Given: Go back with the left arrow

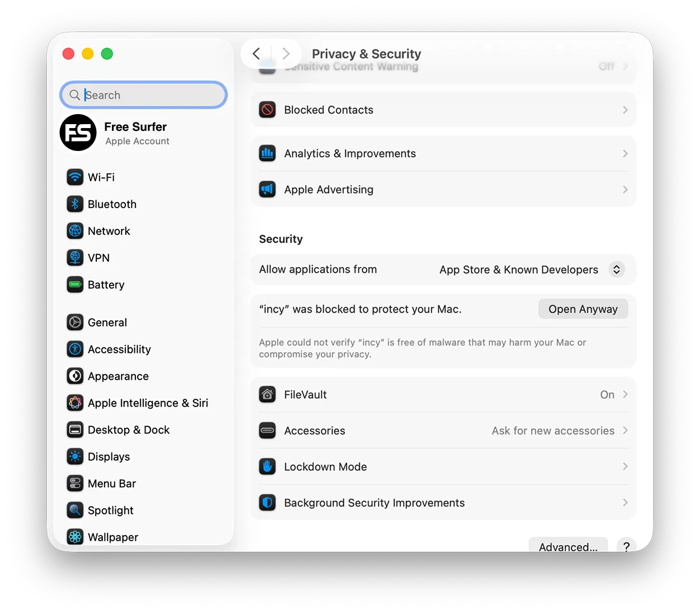Looking at the screenshot, I should [256, 54].
